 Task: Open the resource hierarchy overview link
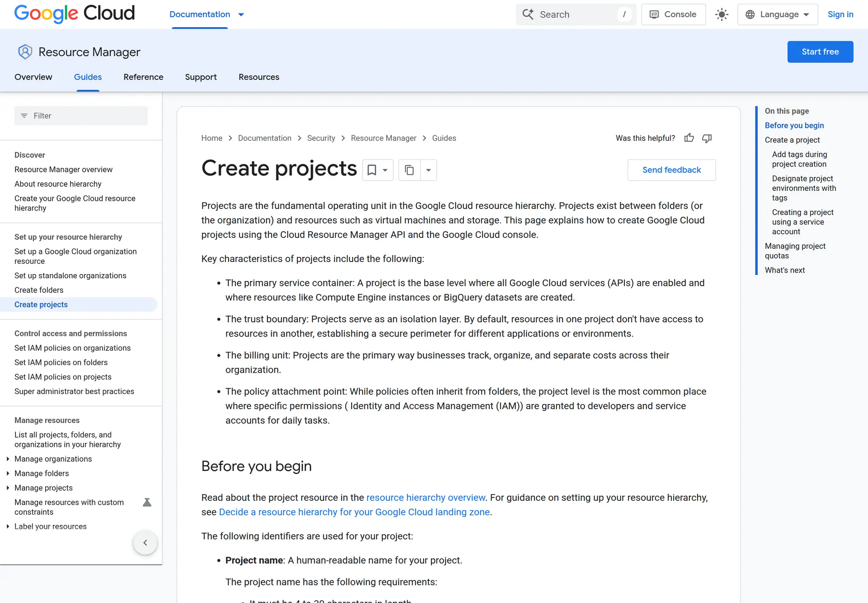[x=425, y=498]
